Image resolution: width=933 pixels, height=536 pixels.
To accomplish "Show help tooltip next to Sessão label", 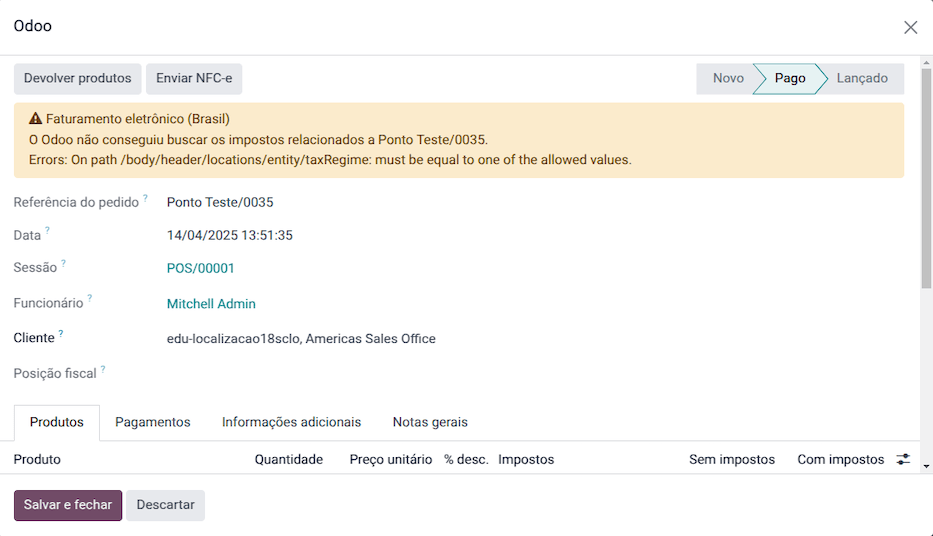I will [x=63, y=265].
